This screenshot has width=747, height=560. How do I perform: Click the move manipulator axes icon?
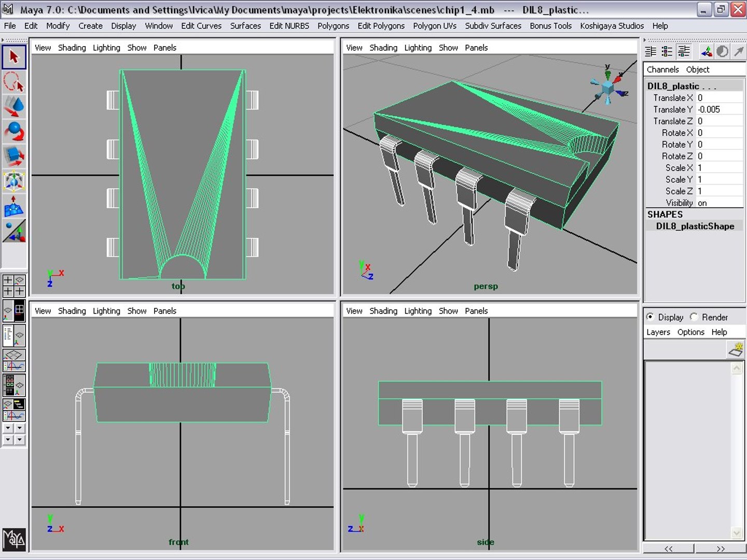point(706,51)
